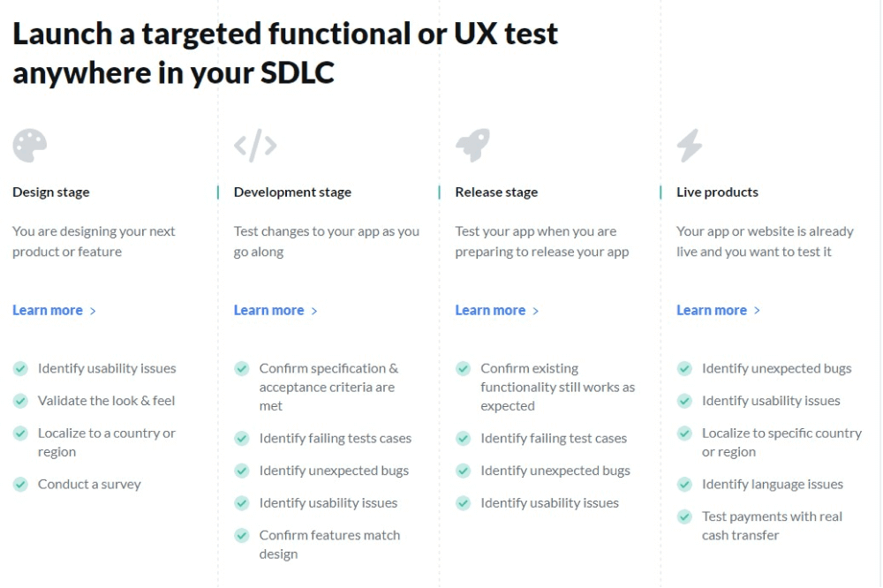Click the Design stage palette icon
Image resolution: width=883 pixels, height=588 pixels.
[29, 146]
